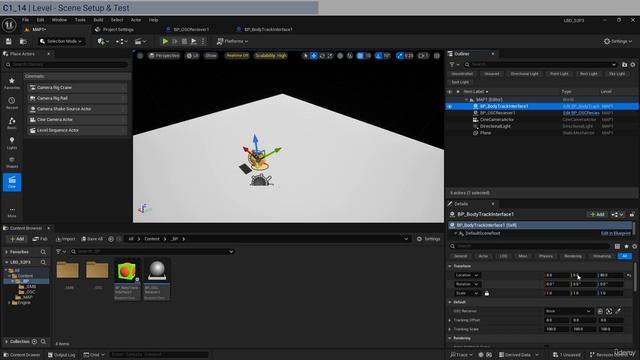The height and width of the screenshot is (360, 640).
Task: Select the Shapes category in Place Actors
Action: pos(12,162)
